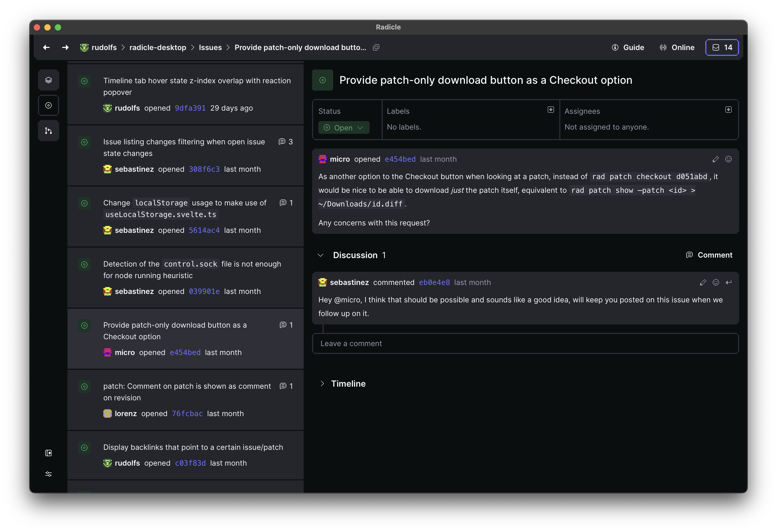
Task: Click issue id 308f6c3
Action: (204, 169)
